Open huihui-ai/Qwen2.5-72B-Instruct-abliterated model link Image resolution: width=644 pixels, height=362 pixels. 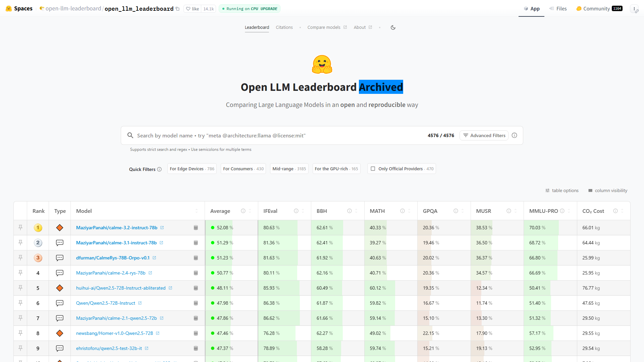coord(121,288)
